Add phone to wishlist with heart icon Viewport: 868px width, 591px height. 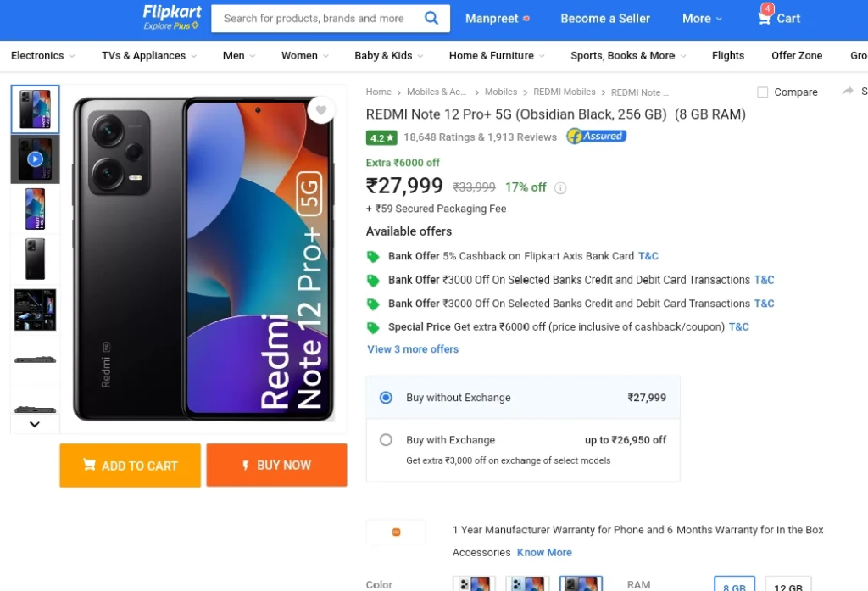point(321,109)
